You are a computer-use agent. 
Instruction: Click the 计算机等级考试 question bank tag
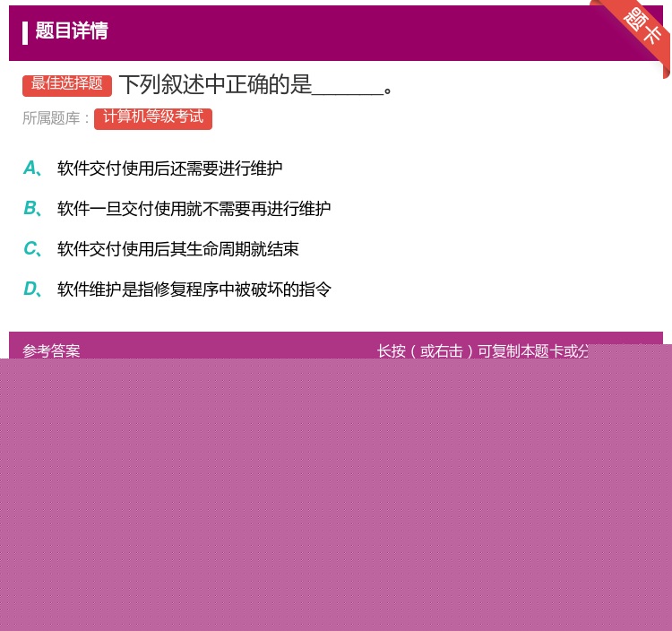tap(153, 118)
